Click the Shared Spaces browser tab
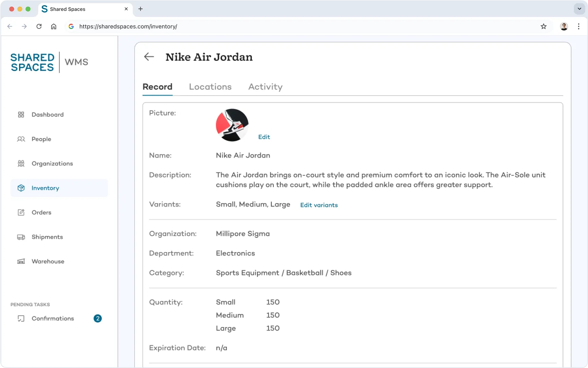The width and height of the screenshot is (588, 368). click(85, 9)
